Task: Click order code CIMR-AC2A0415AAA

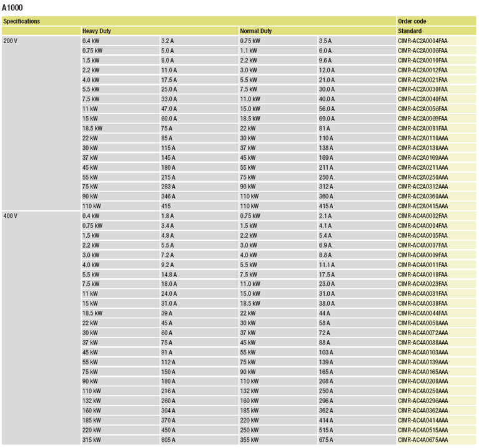Action: point(431,206)
